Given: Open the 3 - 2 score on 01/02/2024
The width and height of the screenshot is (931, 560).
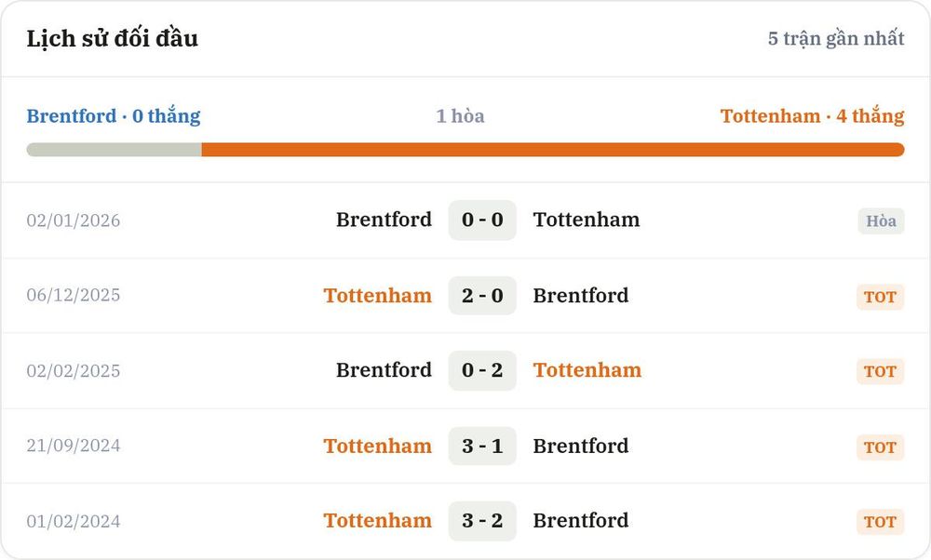Looking at the screenshot, I should pyautogui.click(x=482, y=521).
